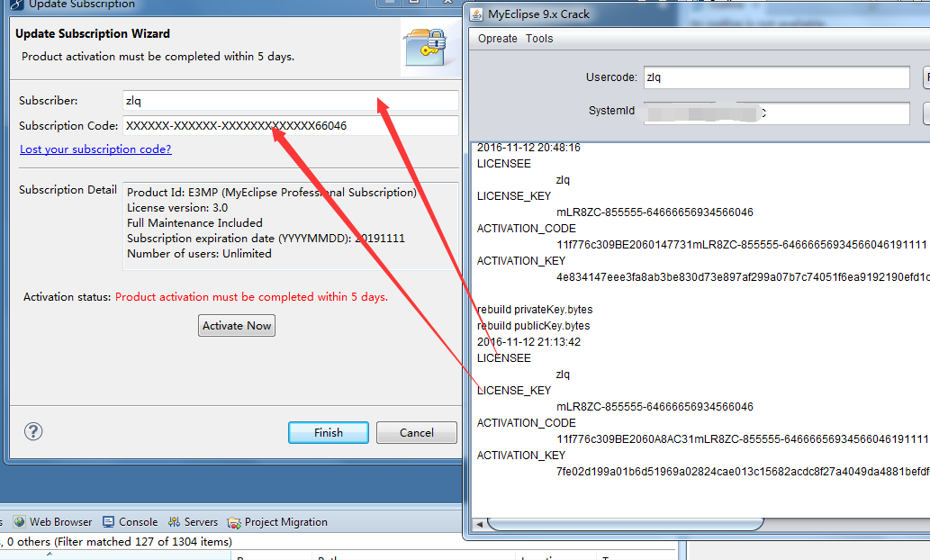Click the Java icon in crack window title
The width and height of the screenshot is (930, 560).
476,14
